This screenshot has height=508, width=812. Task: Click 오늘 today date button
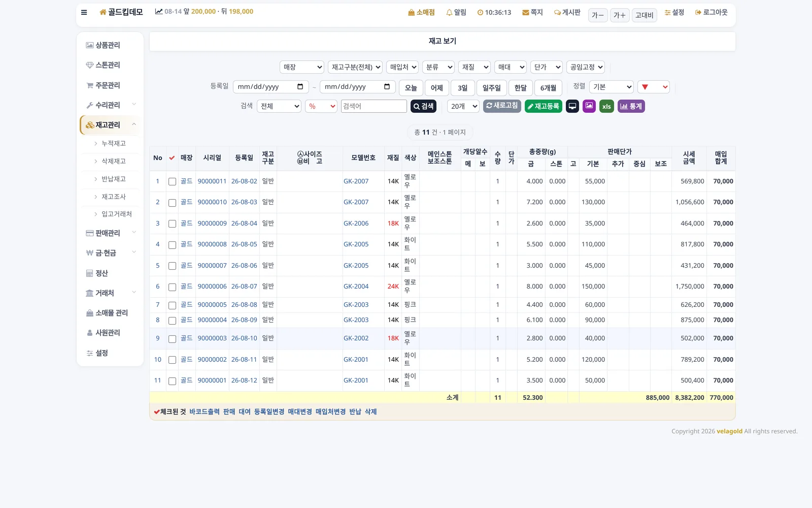[411, 88]
